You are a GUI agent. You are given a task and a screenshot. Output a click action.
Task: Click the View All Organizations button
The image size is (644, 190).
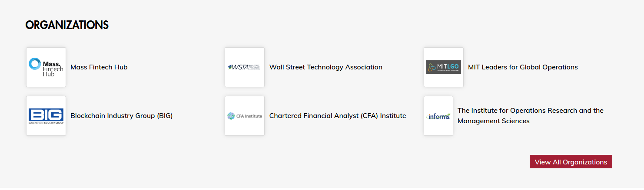point(571,162)
